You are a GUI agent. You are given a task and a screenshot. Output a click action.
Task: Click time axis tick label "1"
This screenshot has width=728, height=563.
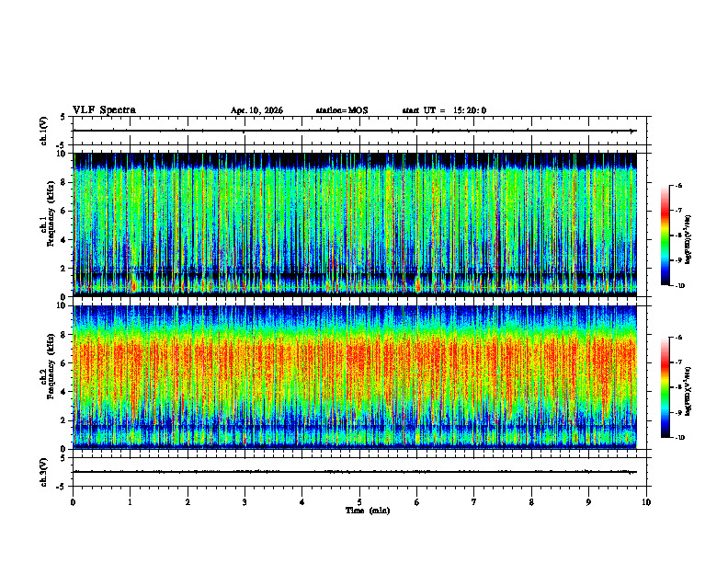130,502
